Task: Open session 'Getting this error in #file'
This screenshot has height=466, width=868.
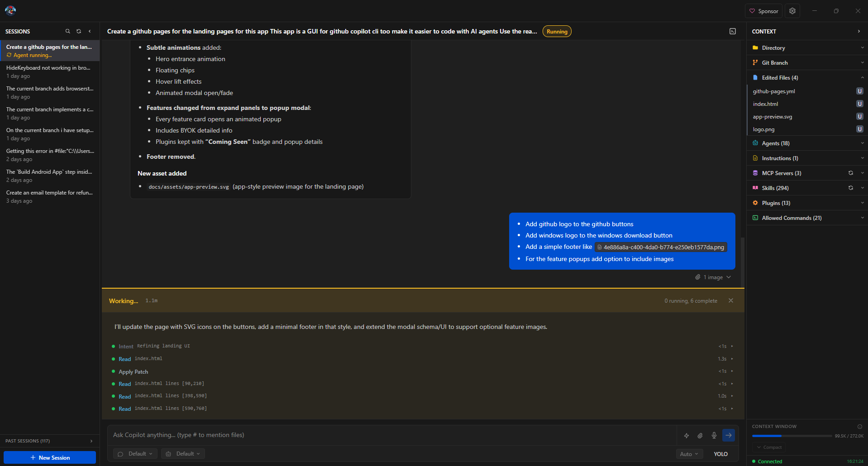Action: click(x=50, y=155)
